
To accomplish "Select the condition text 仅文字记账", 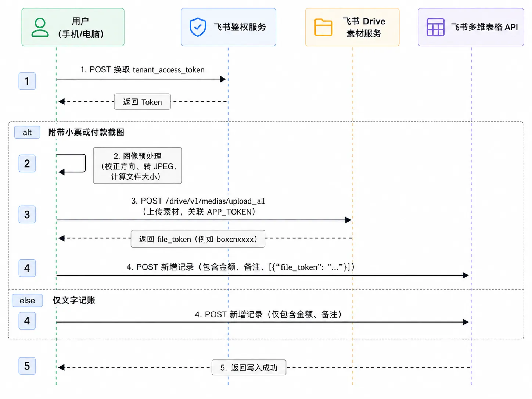I will (74, 301).
